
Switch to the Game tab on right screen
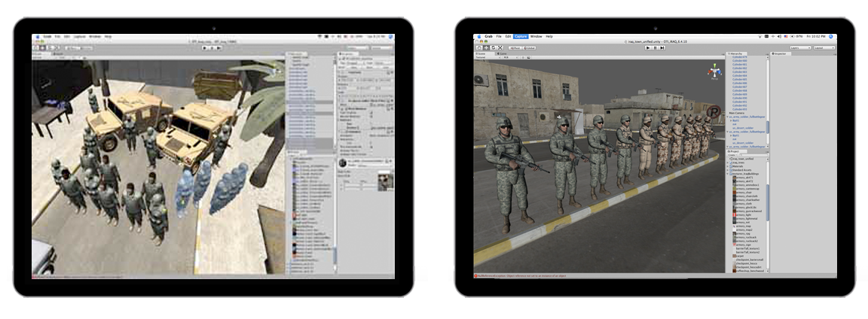pyautogui.click(x=502, y=53)
